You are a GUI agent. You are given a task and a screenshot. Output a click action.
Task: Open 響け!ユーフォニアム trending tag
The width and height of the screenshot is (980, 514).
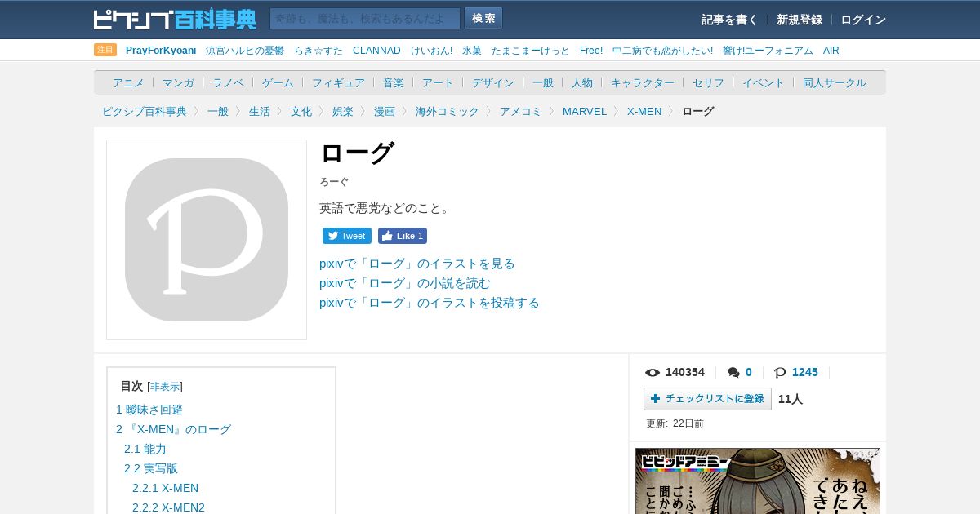tap(768, 51)
